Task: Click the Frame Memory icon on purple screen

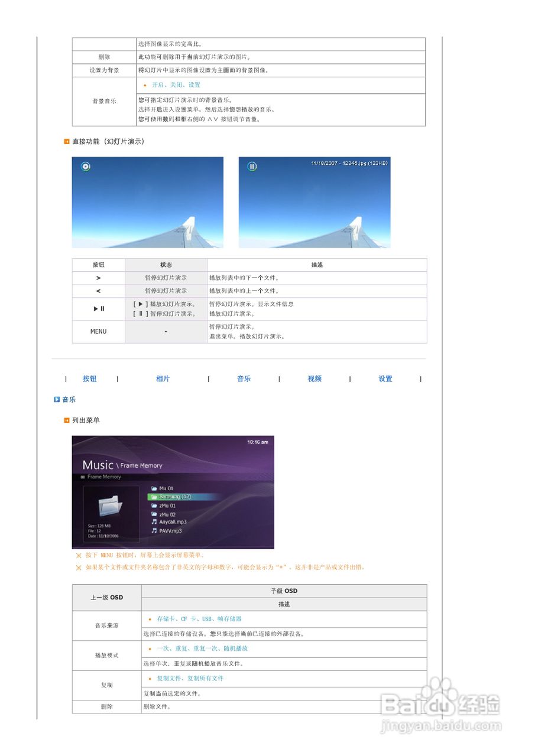Action: click(x=83, y=477)
